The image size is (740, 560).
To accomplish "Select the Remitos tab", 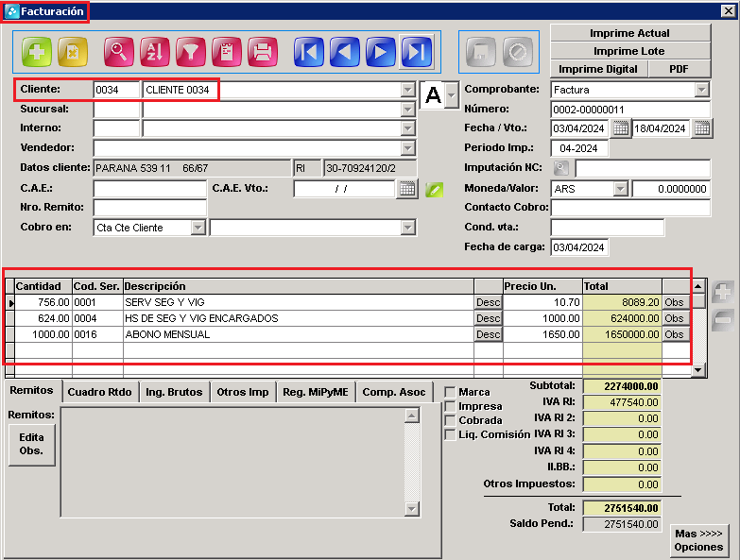I will tap(31, 390).
